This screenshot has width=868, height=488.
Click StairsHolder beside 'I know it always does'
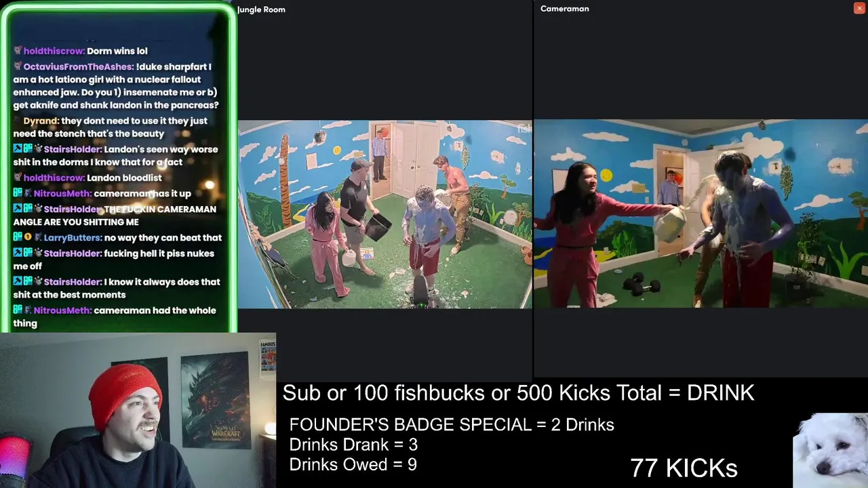click(x=73, y=282)
